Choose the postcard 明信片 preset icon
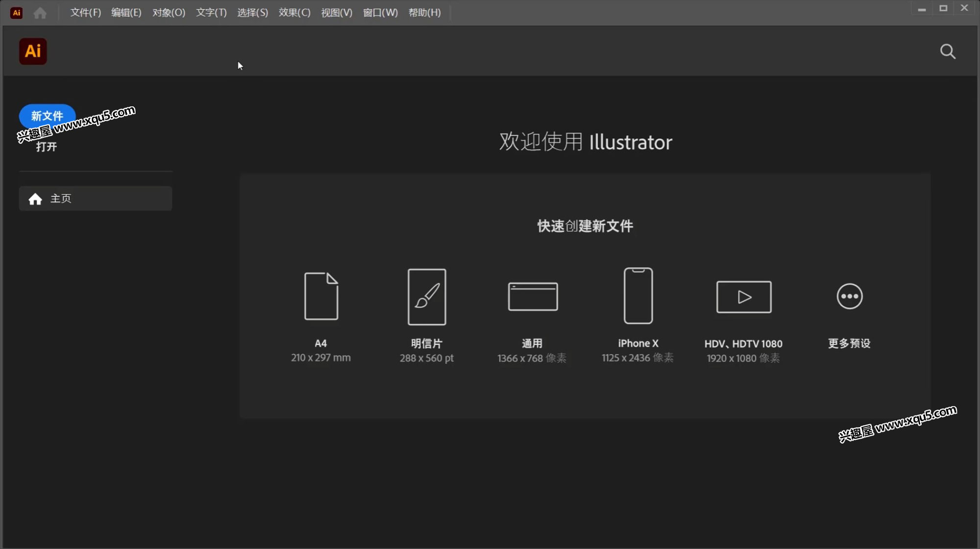Image resolution: width=980 pixels, height=549 pixels. point(427,297)
